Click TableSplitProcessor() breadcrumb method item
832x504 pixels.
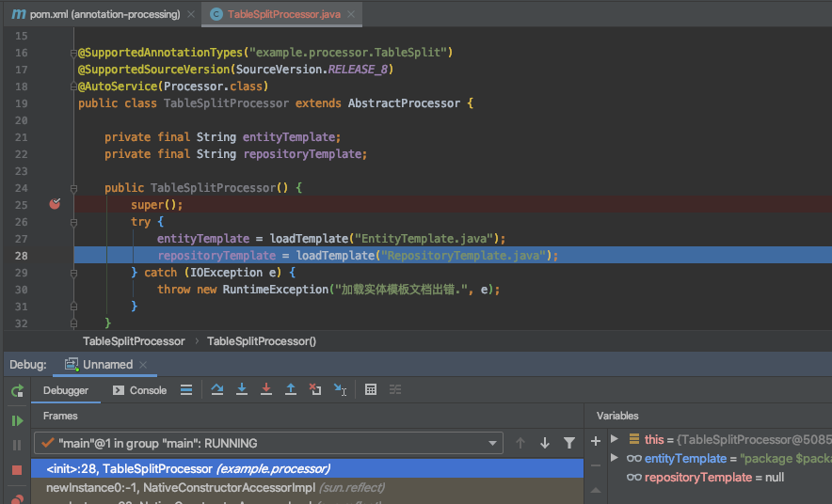tap(262, 341)
